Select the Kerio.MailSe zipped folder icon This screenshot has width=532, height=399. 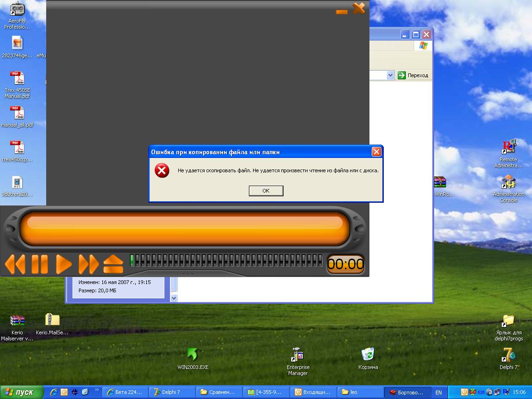(52, 324)
